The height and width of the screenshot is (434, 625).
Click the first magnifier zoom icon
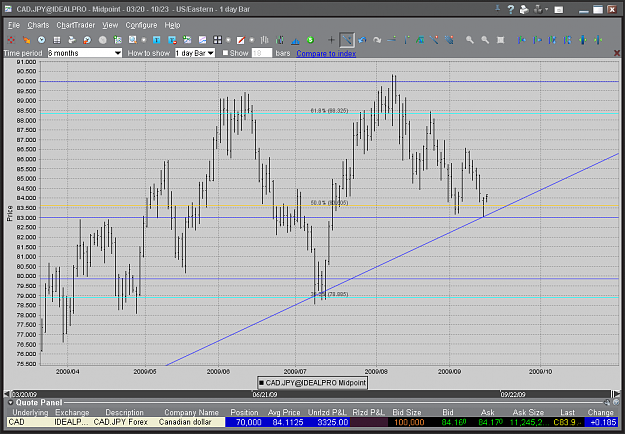click(x=470, y=40)
